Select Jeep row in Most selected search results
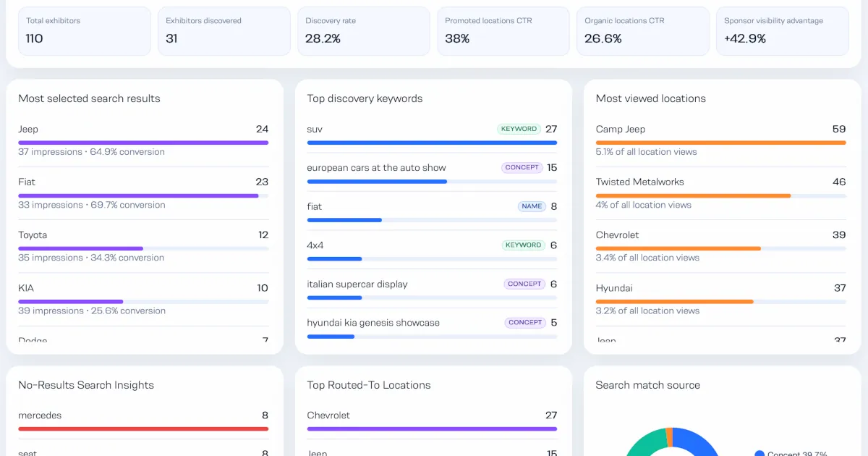Screen dimensions: 868x456 [x=143, y=140]
